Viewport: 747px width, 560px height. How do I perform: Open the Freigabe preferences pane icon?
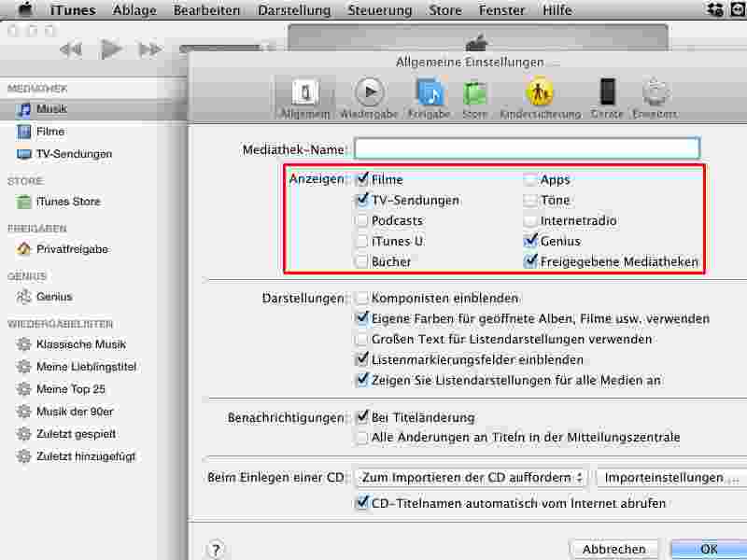(430, 98)
